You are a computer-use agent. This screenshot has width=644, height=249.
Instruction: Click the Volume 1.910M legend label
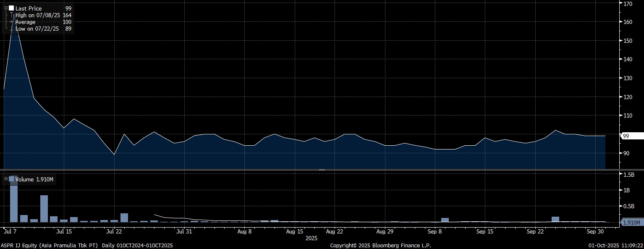(x=34, y=180)
